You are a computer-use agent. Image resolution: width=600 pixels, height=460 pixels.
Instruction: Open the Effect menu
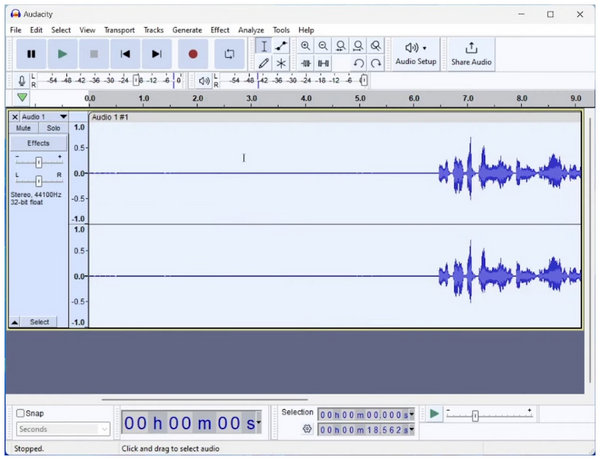pos(220,30)
